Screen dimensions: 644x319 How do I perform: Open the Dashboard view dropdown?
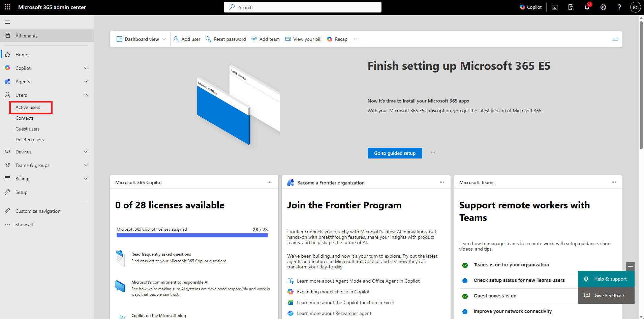point(141,39)
